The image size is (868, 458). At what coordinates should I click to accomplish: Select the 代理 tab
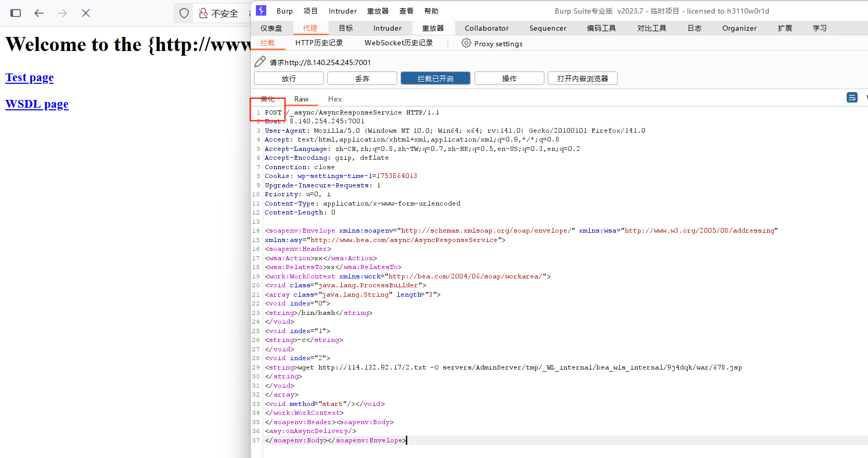pos(310,28)
